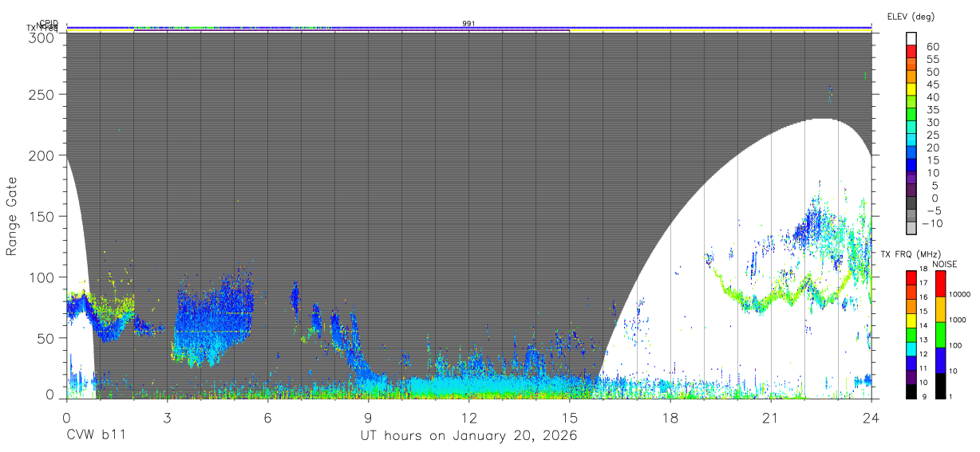Viewport: 980px width, 452px height.
Task: Click the NOISE scale label "10000"
Action: click(x=959, y=295)
